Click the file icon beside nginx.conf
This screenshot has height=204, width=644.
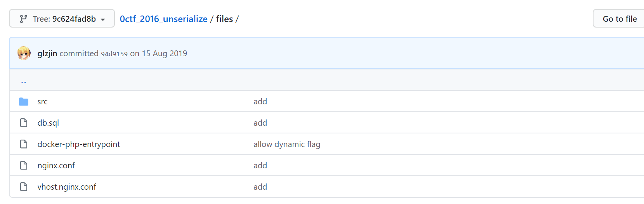point(24,166)
